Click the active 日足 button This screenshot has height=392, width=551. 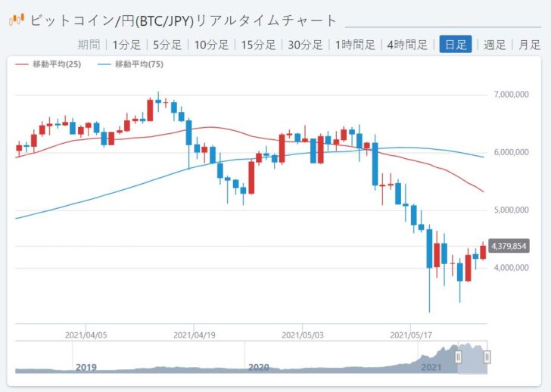[456, 45]
